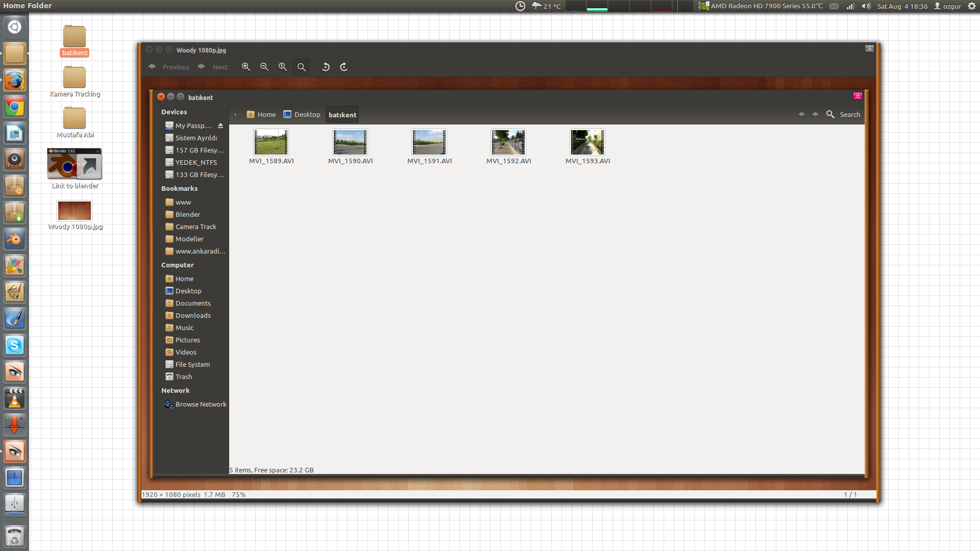Select MVI_1591.AVI video file
Viewport: 980px width, 551px height.
click(429, 147)
